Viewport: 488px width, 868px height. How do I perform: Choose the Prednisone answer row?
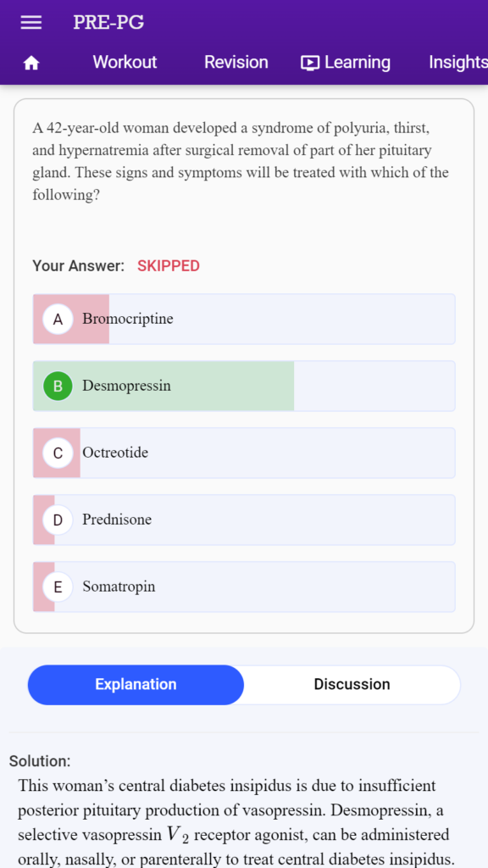click(244, 520)
